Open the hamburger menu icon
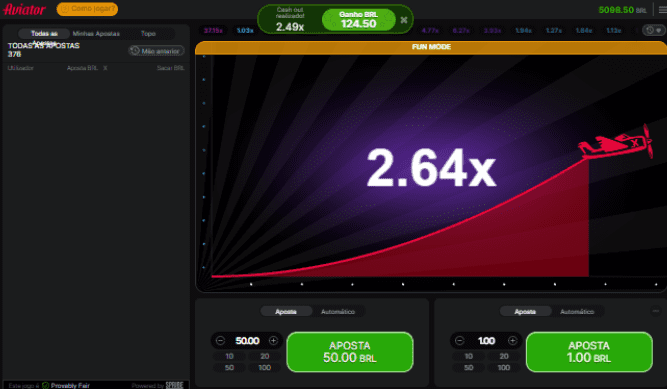Screen dimensions: 667x389 pyautogui.click(x=662, y=10)
